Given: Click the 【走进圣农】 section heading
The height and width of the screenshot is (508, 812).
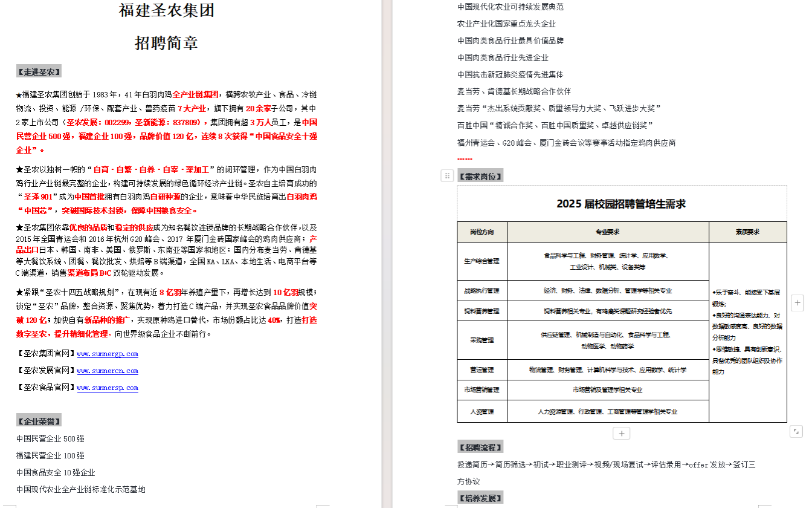Looking at the screenshot, I should point(39,72).
